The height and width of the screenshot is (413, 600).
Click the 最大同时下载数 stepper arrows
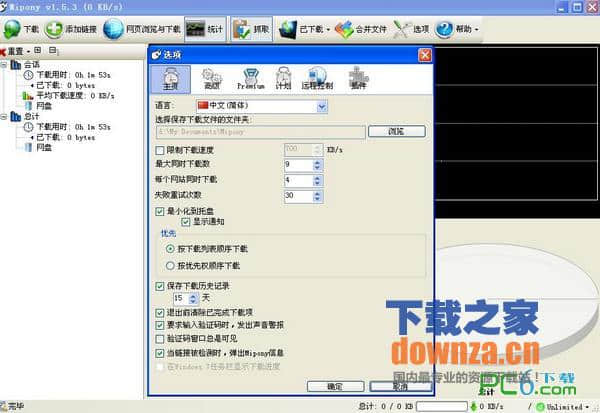coord(317,165)
